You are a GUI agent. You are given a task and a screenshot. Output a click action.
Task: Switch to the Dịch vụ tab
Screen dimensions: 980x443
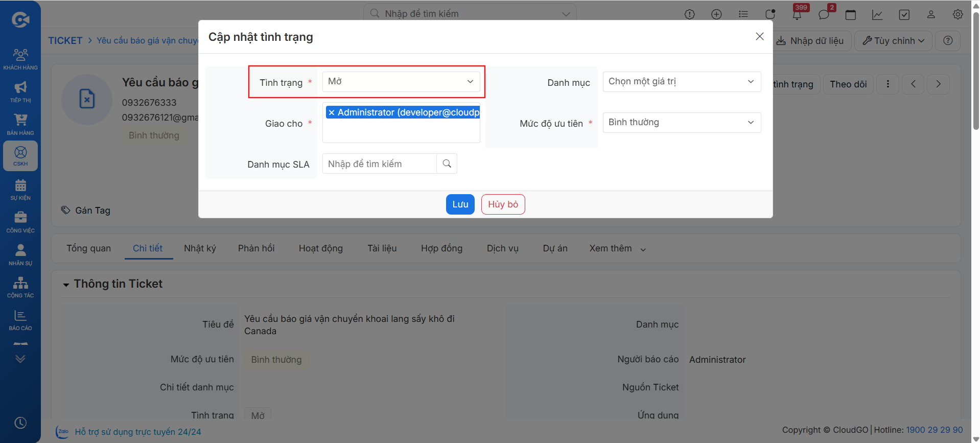502,248
